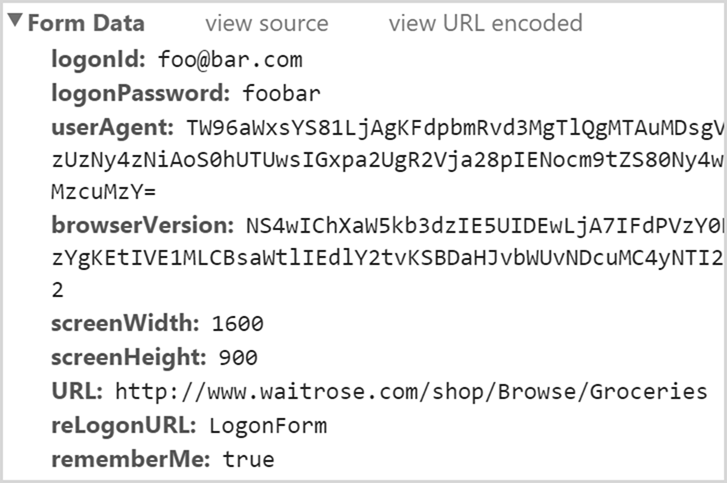Click the waitrose.com Groceries URL value
This screenshot has width=727, height=483.
click(411, 392)
